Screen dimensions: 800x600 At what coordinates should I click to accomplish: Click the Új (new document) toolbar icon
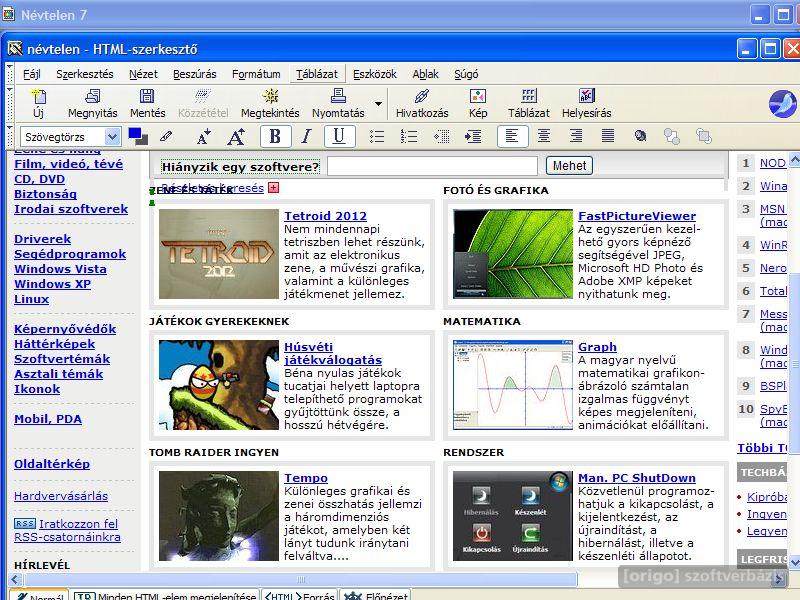pyautogui.click(x=39, y=104)
